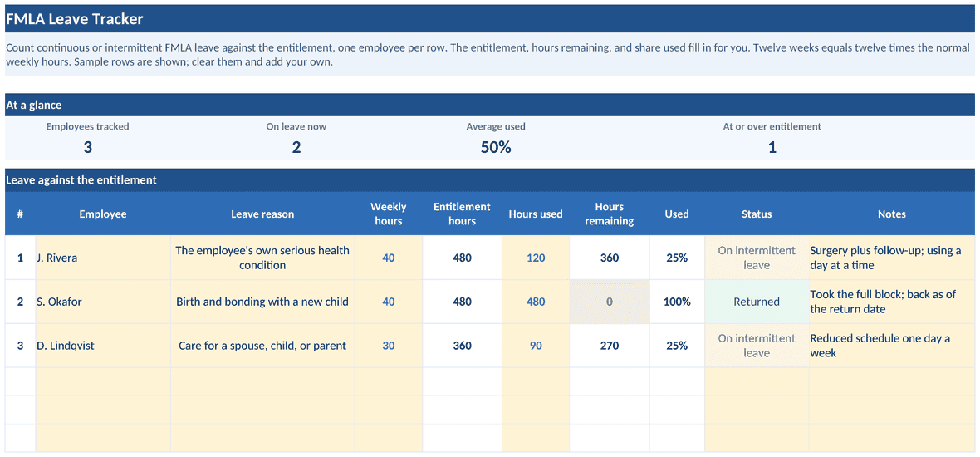The image size is (980, 457).
Task: Select the Reduced schedule one day note
Action: (892, 345)
